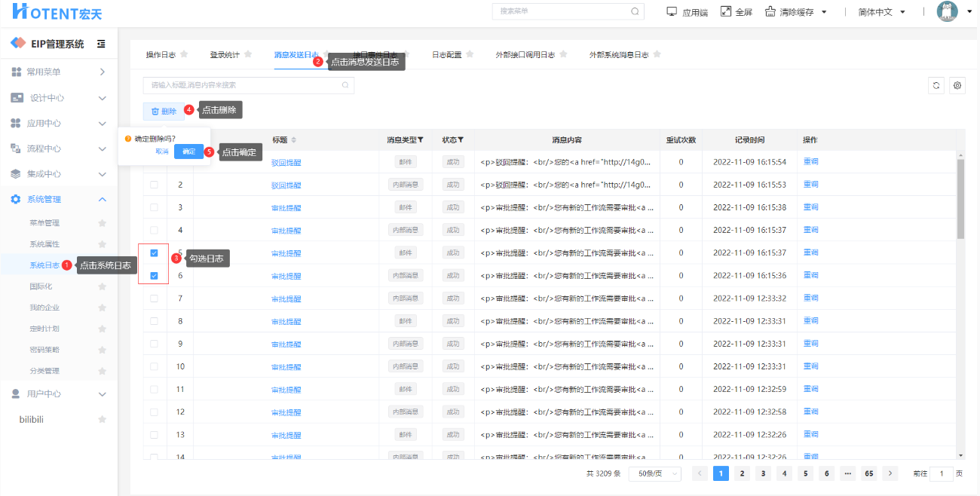Favorite the 菜单管理 item with its star

(x=103, y=223)
